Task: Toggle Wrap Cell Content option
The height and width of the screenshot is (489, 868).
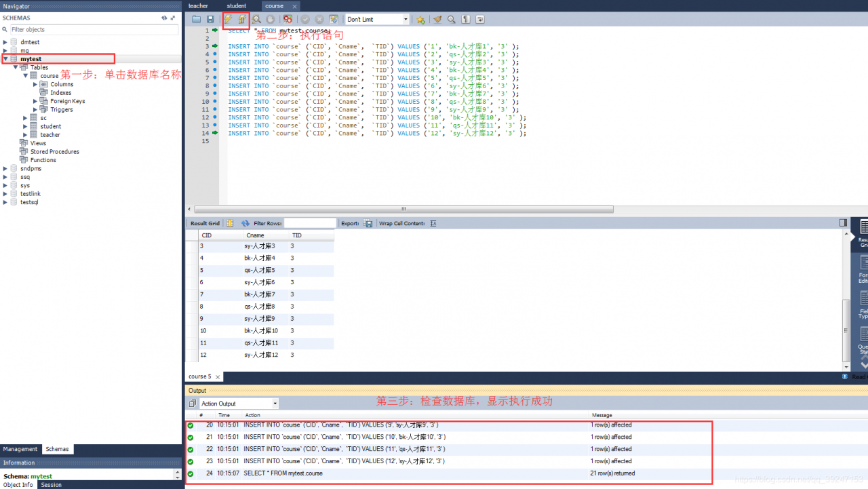Action: [433, 223]
